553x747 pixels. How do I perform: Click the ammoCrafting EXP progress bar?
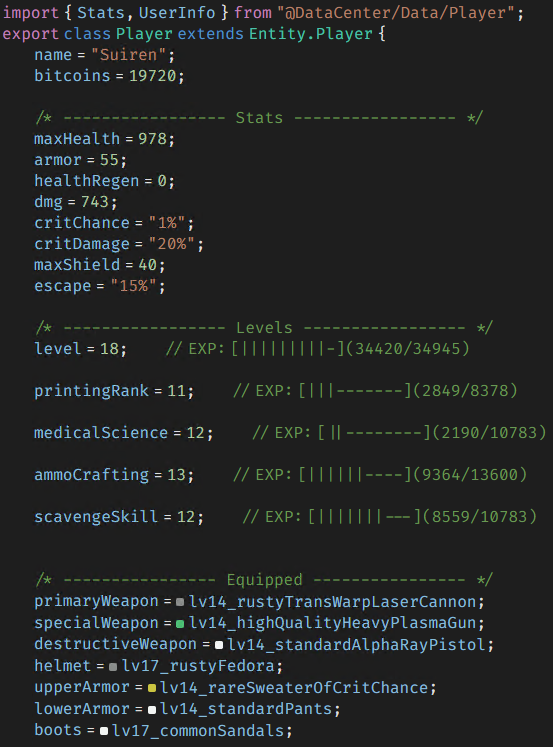pos(355,474)
